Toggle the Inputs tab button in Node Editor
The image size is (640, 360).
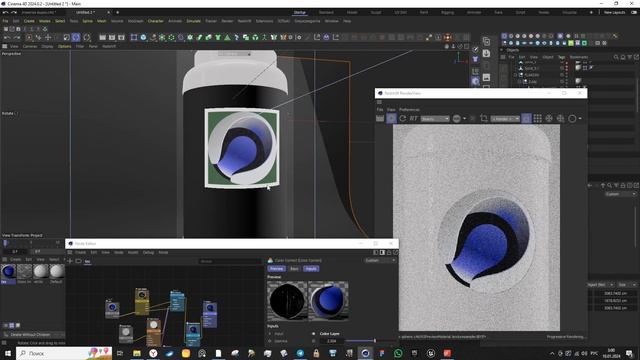point(311,269)
